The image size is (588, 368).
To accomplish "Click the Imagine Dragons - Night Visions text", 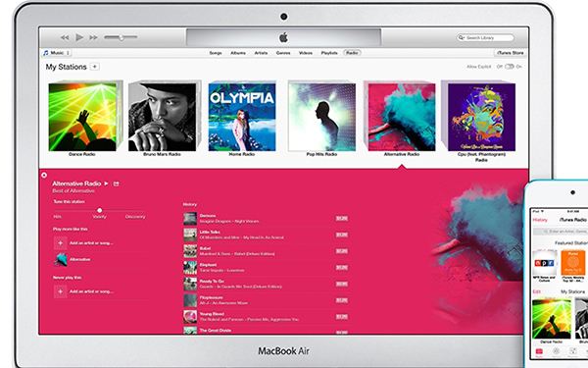I will click(229, 221).
